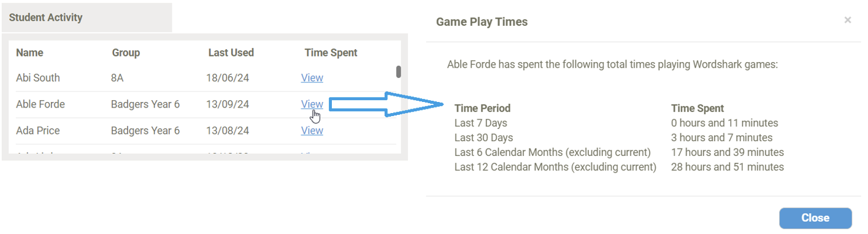Select the Student Activity panel title
Image resolution: width=868 pixels, height=234 pixels.
point(45,18)
